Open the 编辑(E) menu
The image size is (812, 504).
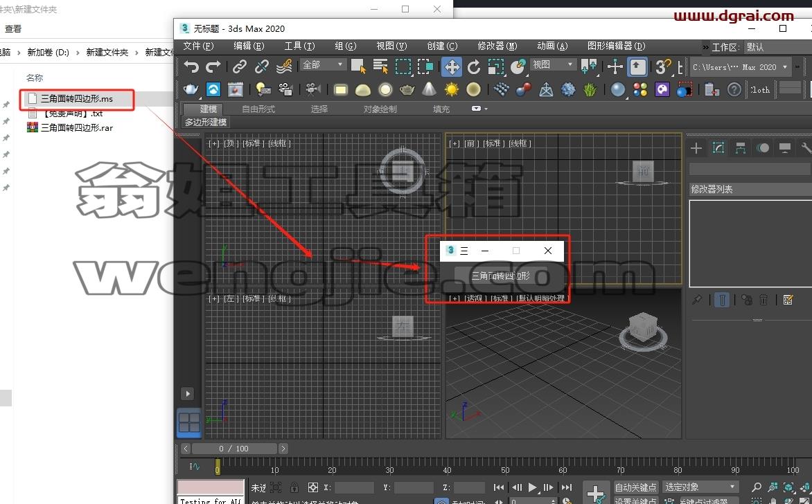pyautogui.click(x=249, y=46)
